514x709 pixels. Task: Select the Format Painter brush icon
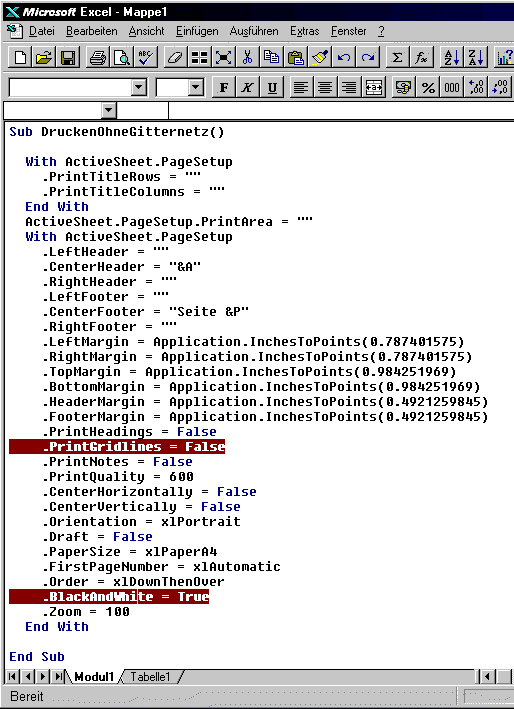point(320,58)
